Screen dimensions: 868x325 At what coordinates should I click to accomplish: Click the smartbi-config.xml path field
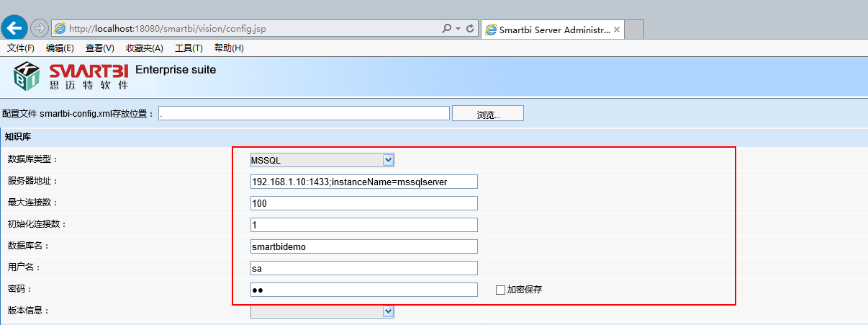tap(304, 113)
